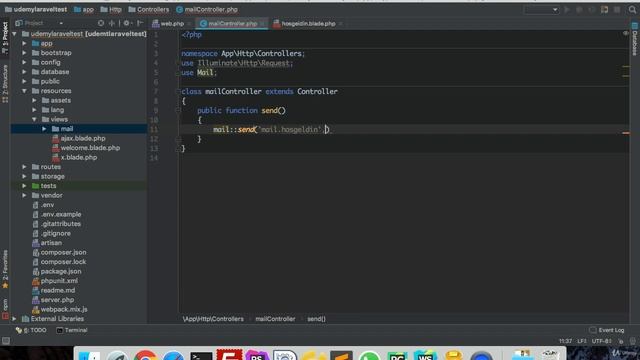
Task: Expand the app folder
Action: (24, 43)
